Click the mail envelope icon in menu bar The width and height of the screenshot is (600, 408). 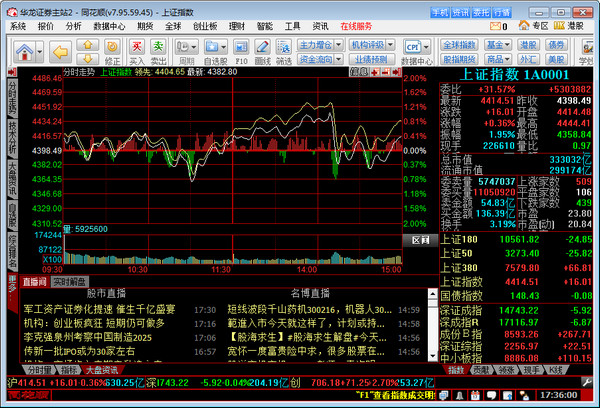(x=496, y=26)
